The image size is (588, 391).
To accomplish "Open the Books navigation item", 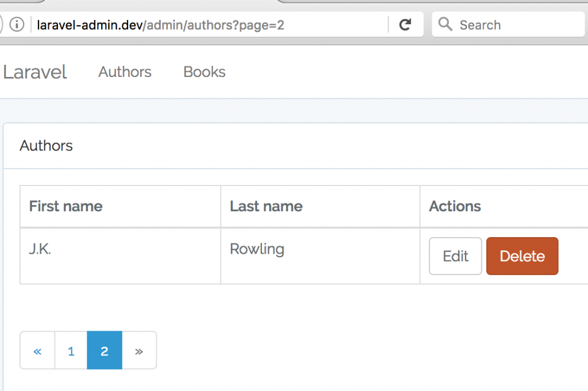I will point(204,72).
